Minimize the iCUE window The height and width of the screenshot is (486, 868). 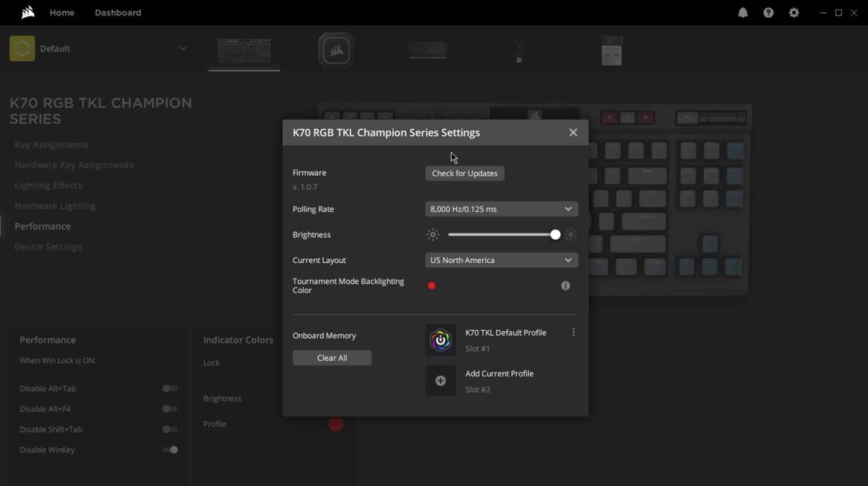[x=823, y=13]
